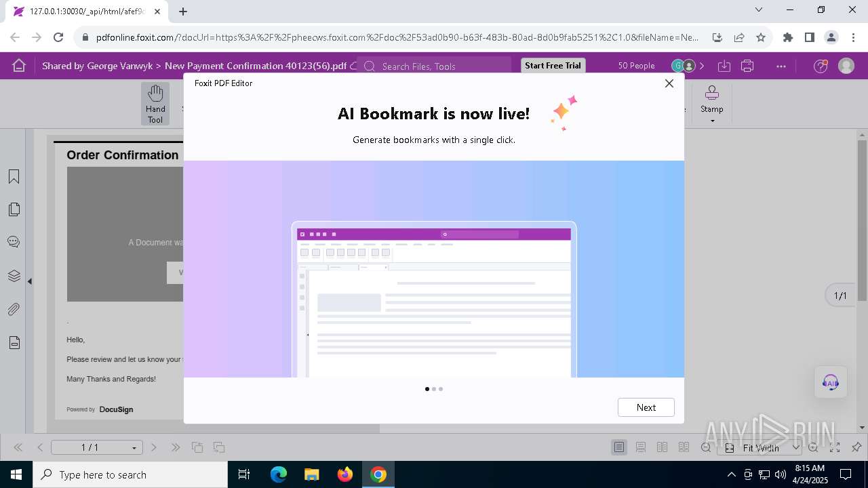Jump to the last page
Image resolution: width=868 pixels, height=488 pixels.
pyautogui.click(x=176, y=447)
